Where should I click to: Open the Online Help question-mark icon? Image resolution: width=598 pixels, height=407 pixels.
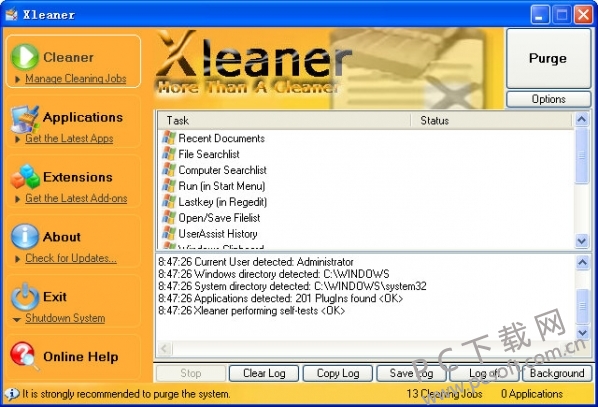25,356
